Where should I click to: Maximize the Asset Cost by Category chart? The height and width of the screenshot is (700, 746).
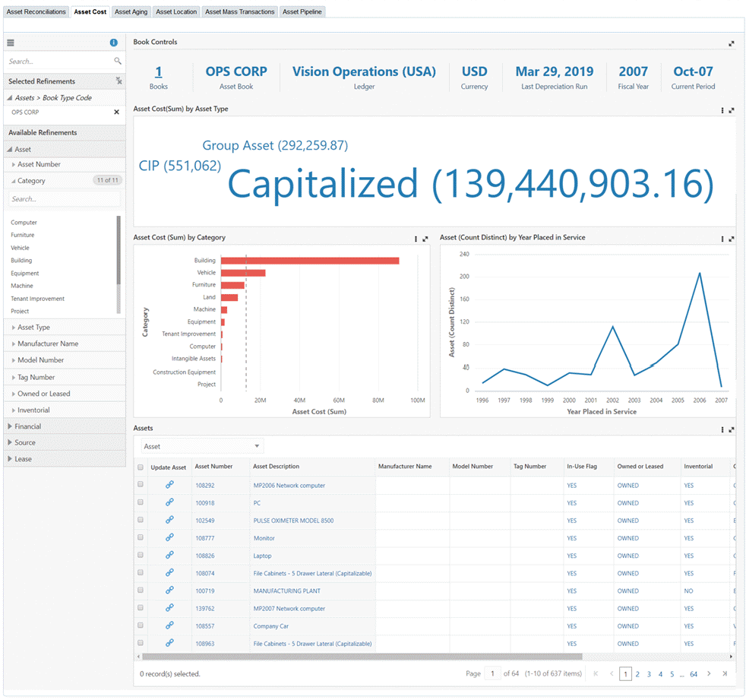pos(425,239)
